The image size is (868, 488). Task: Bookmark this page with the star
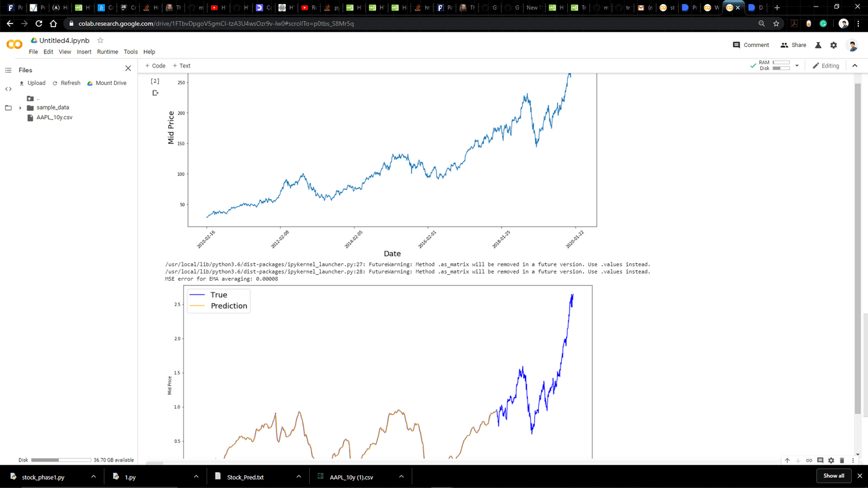[x=776, y=23]
